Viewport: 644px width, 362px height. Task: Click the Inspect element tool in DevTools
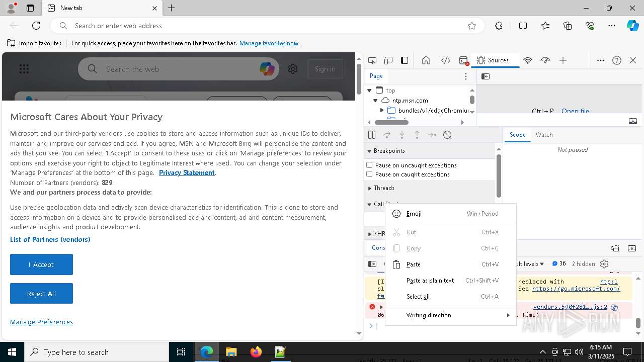[372, 60]
